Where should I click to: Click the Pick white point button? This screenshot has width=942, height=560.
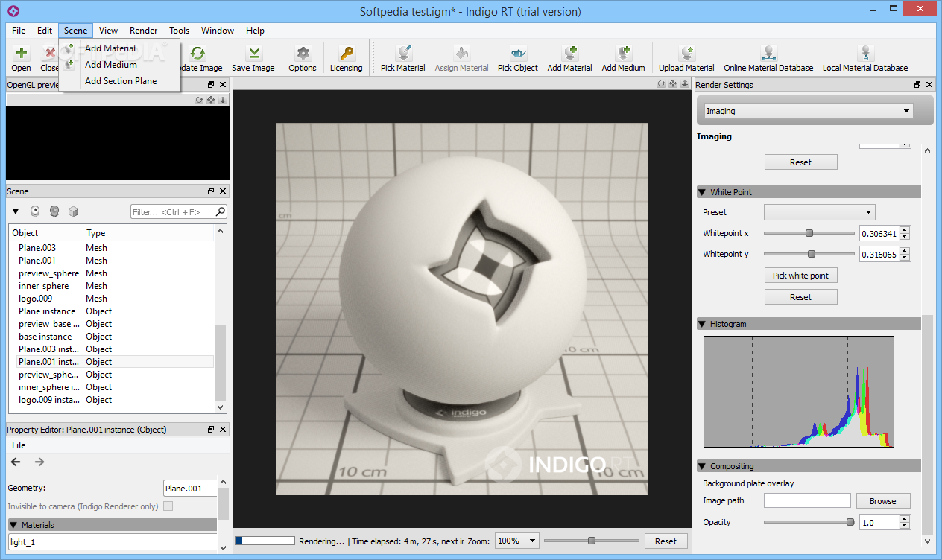(x=800, y=276)
